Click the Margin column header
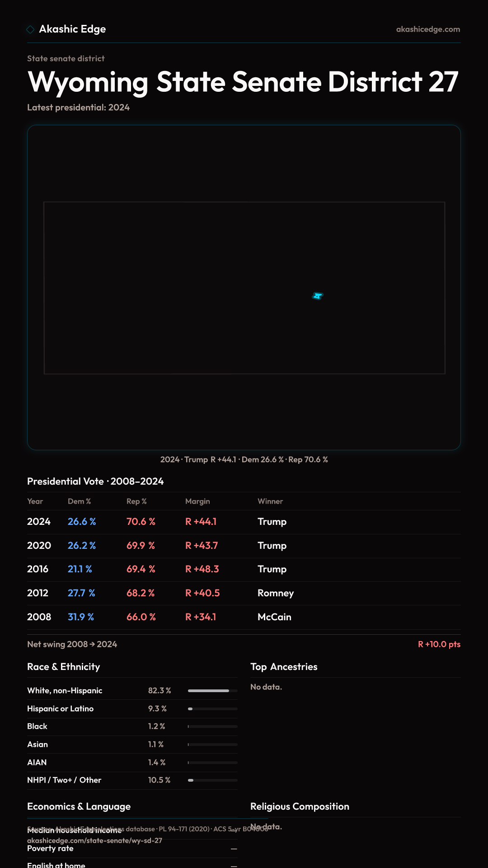Viewport: 488px width, 868px height. click(x=197, y=501)
